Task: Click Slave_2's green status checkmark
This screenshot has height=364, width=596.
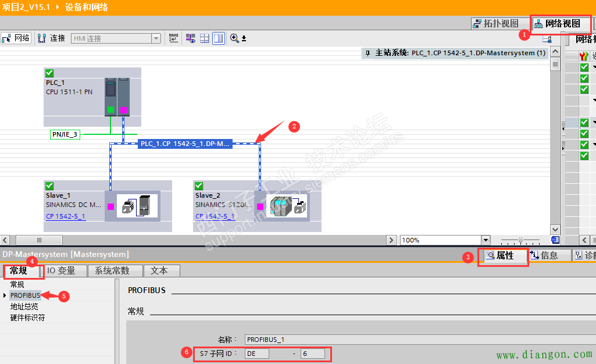Action: point(198,185)
